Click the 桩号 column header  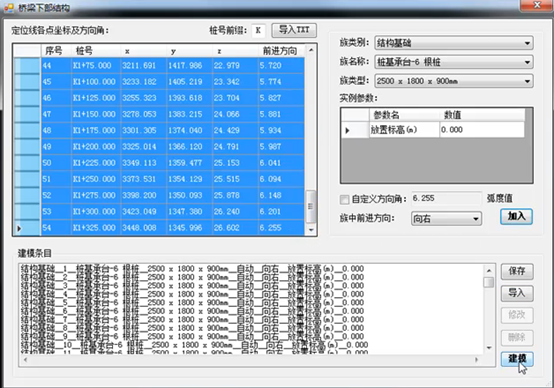[x=96, y=51]
